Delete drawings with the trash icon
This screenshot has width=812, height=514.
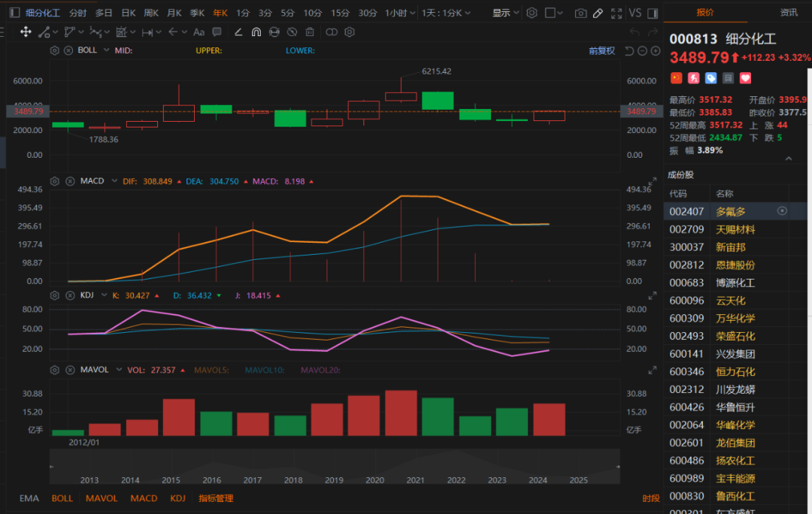310,32
